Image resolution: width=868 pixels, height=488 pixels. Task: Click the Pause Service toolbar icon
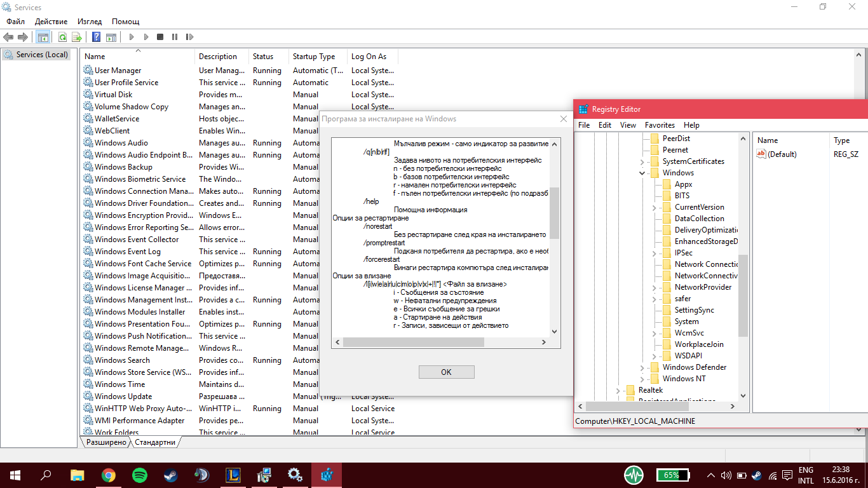(x=175, y=37)
